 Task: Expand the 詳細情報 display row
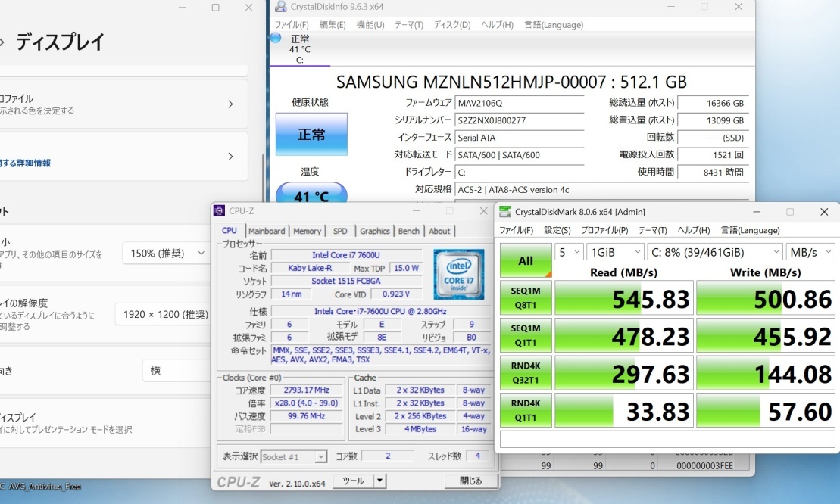[123, 156]
